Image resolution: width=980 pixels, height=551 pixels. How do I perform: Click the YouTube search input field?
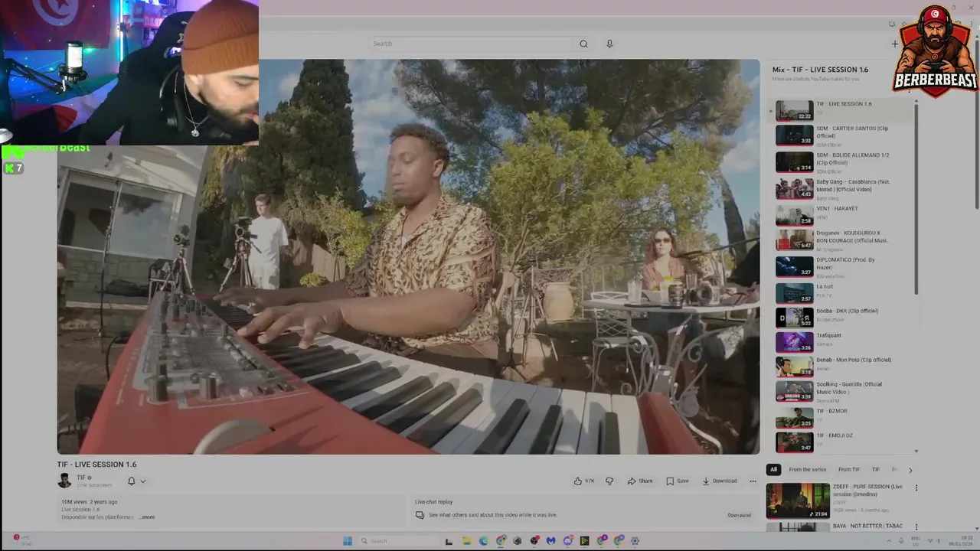pyautogui.click(x=471, y=44)
